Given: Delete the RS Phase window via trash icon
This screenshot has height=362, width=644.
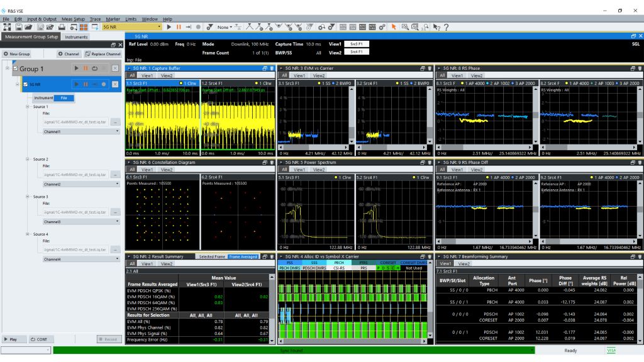Looking at the screenshot, I should pos(640,69).
